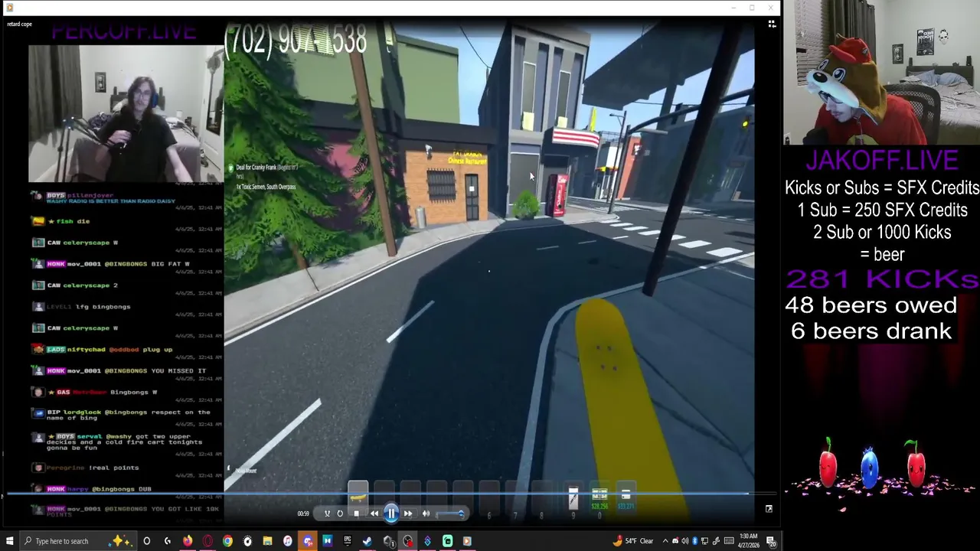This screenshot has height=551, width=980.
Task: Skip forward with the fast forward button
Action: (407, 514)
